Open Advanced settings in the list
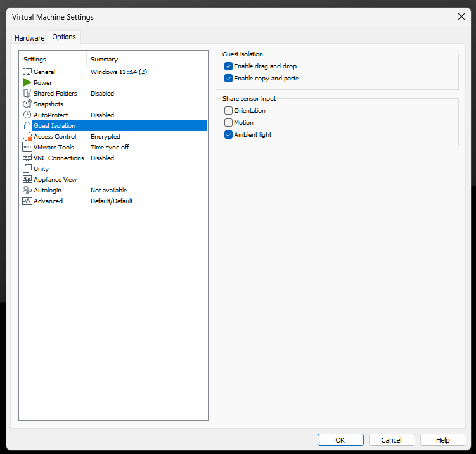This screenshot has width=476, height=454. [x=48, y=201]
